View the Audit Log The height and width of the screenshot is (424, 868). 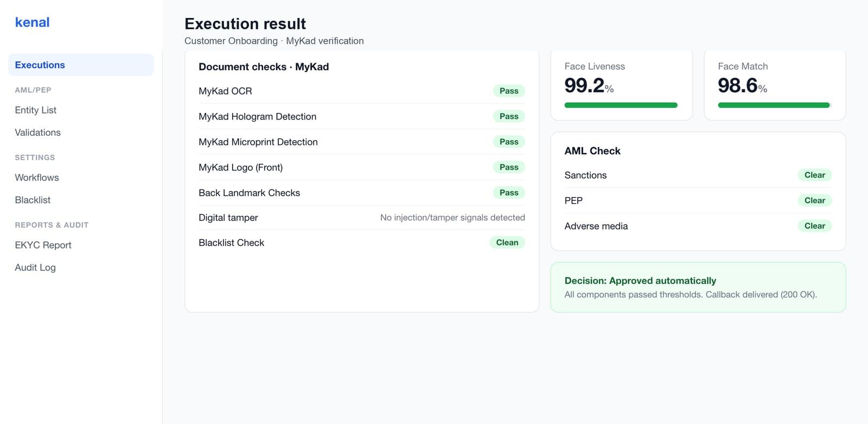pyautogui.click(x=35, y=267)
